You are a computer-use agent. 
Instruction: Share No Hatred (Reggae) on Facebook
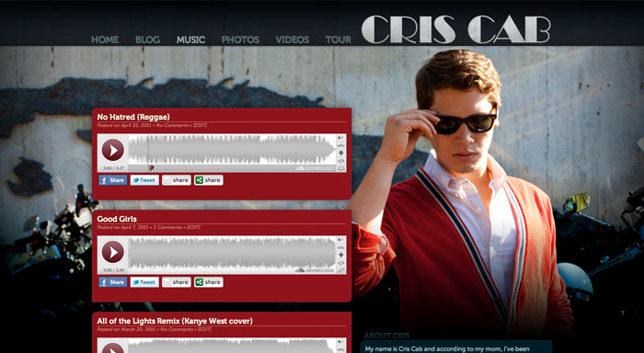[113, 180]
